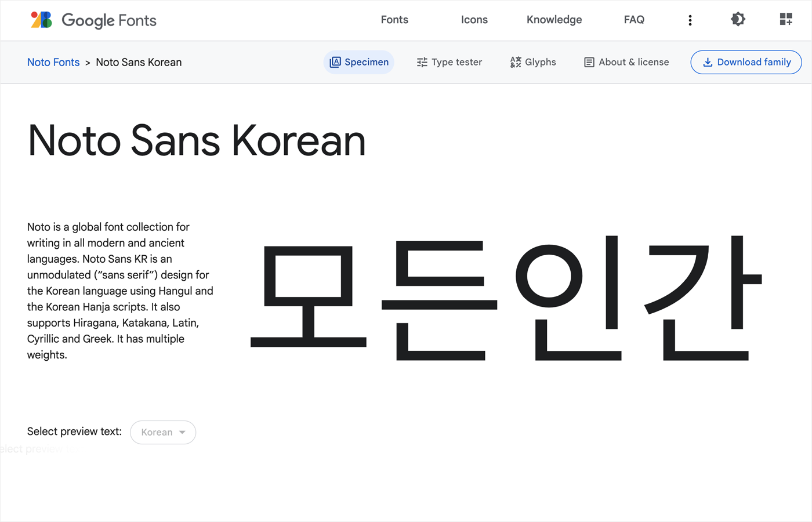Open the FAQ navigation item
The image size is (812, 522).
tap(634, 20)
